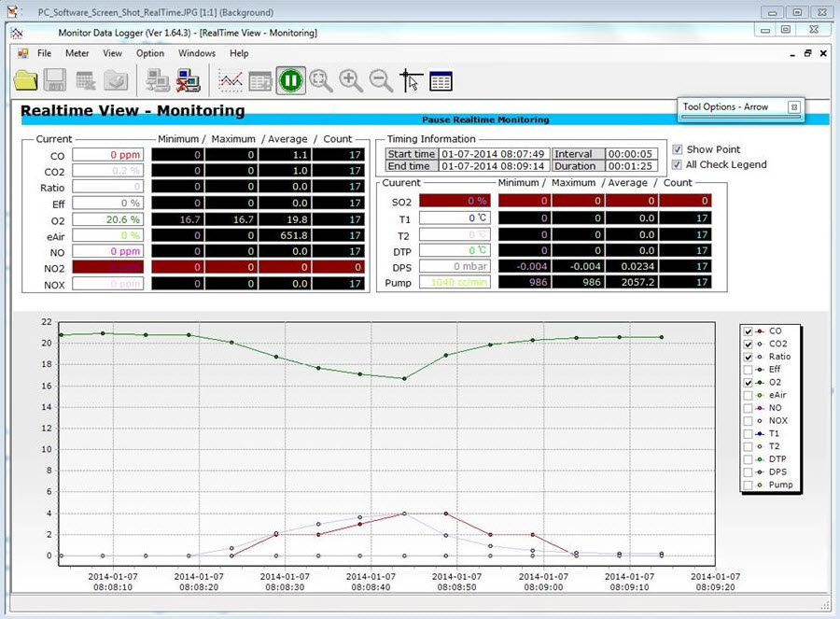Select the crosshair arrow cursor tool
The height and width of the screenshot is (619, 840).
click(411, 81)
